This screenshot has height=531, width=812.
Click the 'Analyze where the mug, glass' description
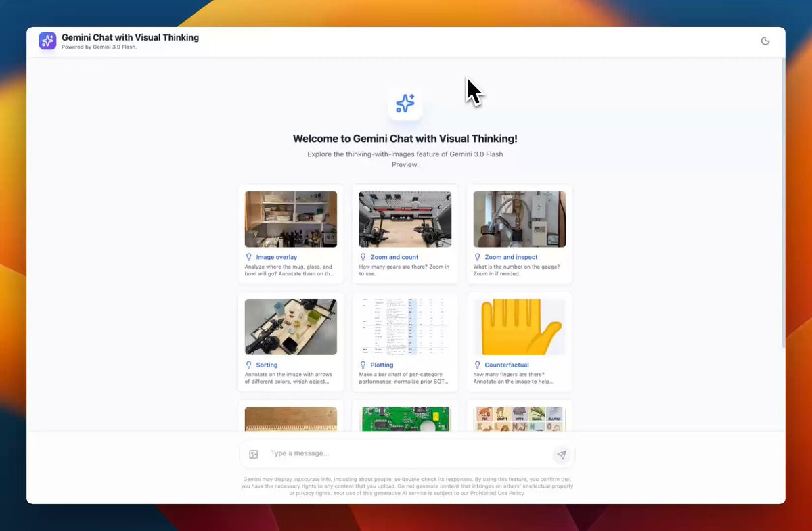coord(289,270)
